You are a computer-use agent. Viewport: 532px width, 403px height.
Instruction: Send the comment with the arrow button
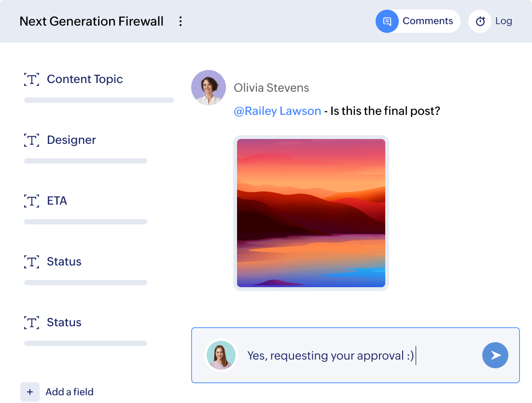[x=495, y=355]
